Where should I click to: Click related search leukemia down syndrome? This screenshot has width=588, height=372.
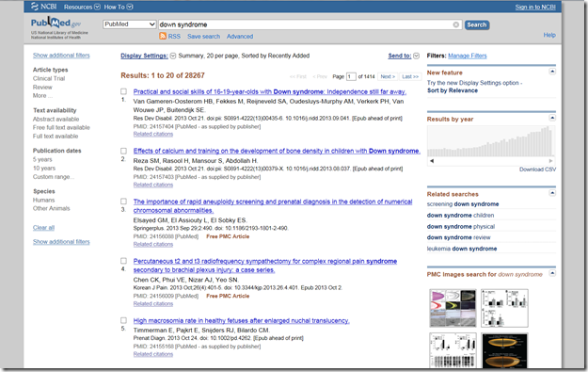(x=462, y=249)
